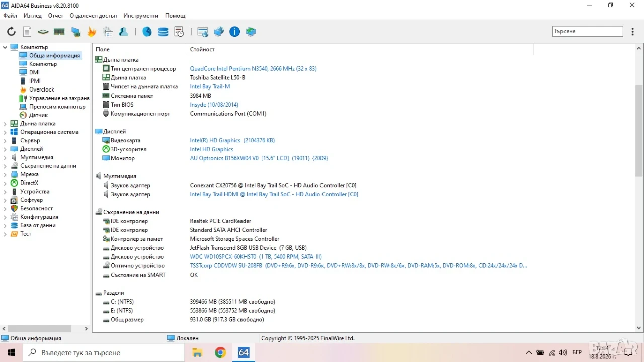This screenshot has width=644, height=362.
Task: Expand the Операционна система tree node
Action: (5, 132)
